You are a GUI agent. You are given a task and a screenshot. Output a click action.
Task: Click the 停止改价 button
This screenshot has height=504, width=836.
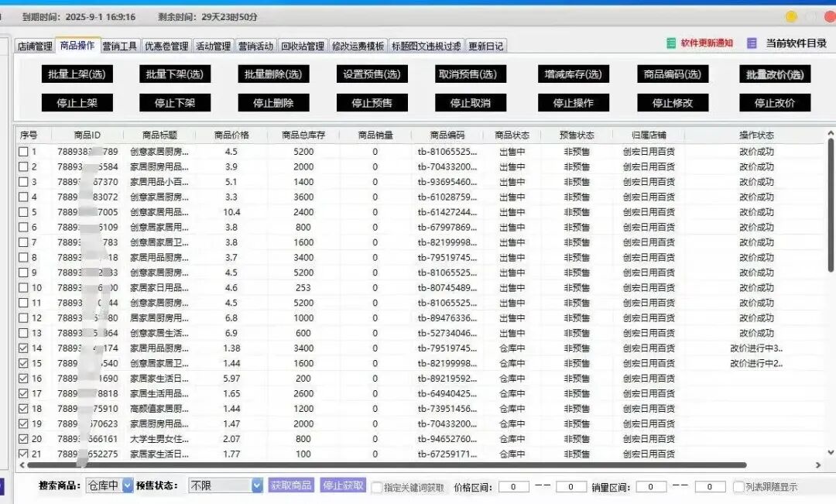775,103
